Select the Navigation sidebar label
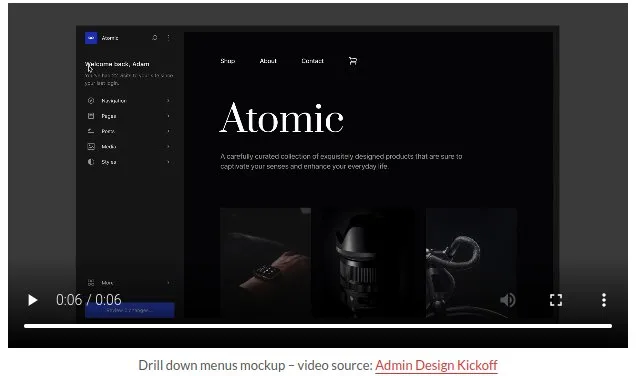The height and width of the screenshot is (376, 636). coord(114,101)
